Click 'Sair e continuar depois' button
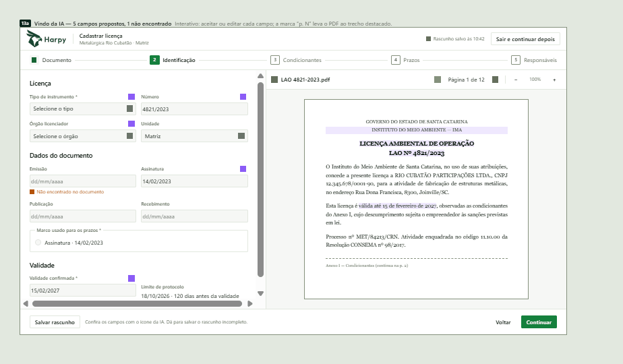The image size is (623, 364). point(525,39)
